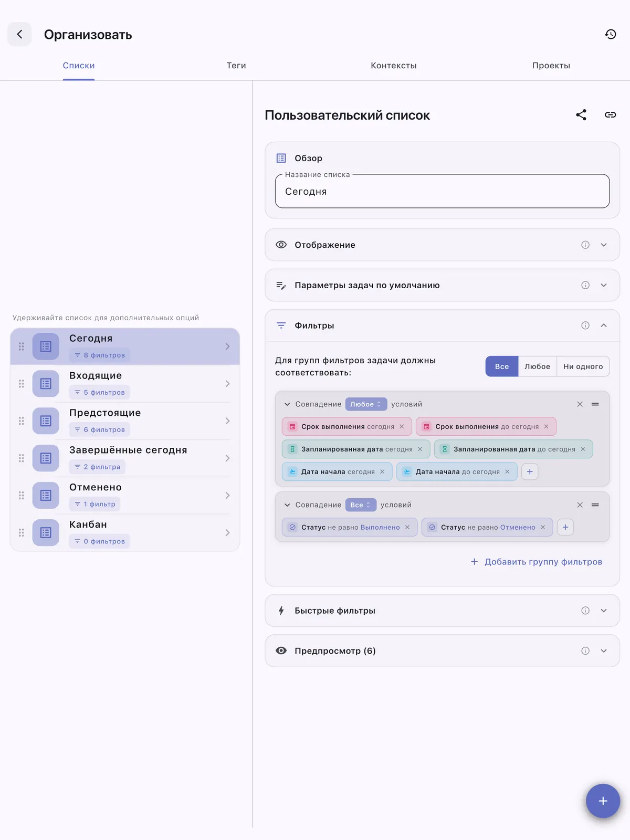Click the 5 фильтров badge under Входящие
This screenshot has width=630, height=840.
100,393
